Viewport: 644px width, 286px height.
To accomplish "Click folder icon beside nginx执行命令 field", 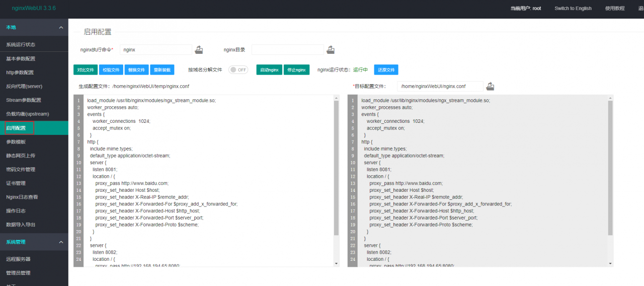I will pos(199,49).
